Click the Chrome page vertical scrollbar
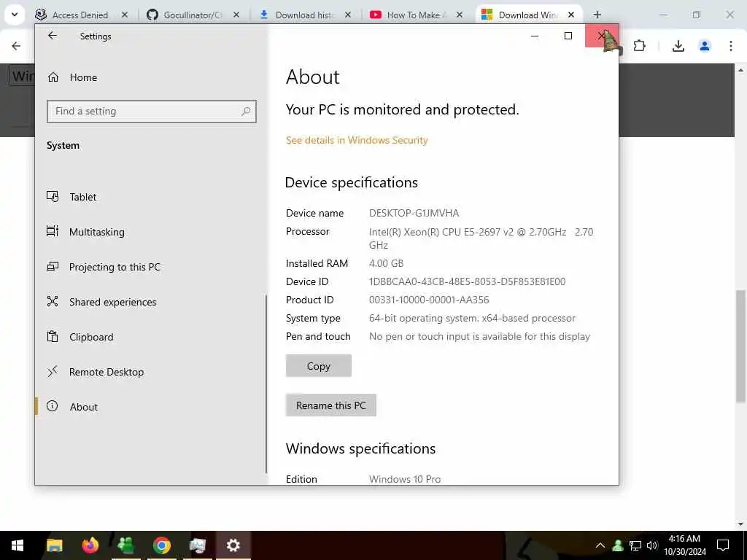Image resolution: width=747 pixels, height=560 pixels. point(740,346)
